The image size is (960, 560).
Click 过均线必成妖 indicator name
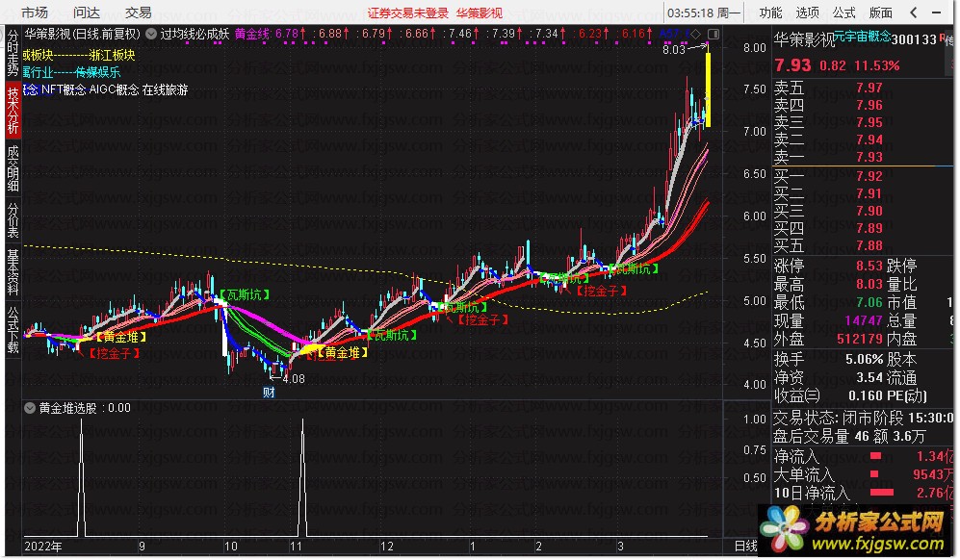195,35
